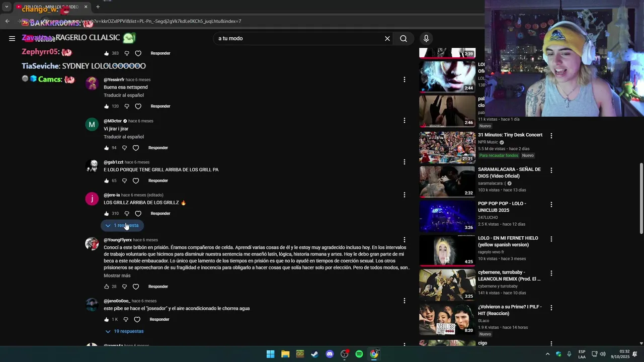The height and width of the screenshot is (362, 644).
Task: Expand Mostrar más on @YoungFlyerx comment
Action: (x=117, y=276)
